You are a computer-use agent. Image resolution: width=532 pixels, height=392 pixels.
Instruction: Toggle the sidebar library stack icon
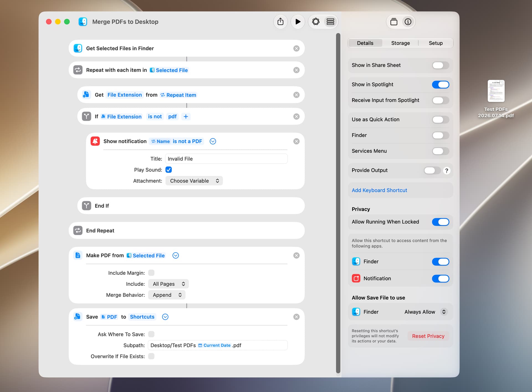tap(394, 22)
